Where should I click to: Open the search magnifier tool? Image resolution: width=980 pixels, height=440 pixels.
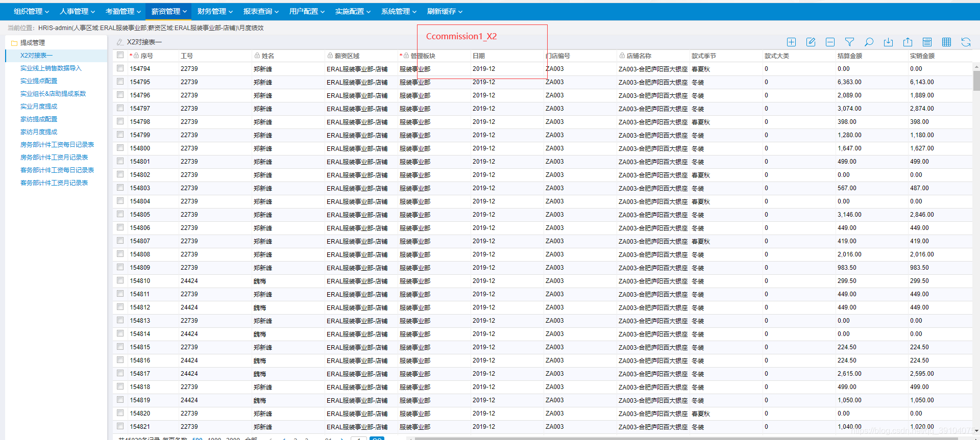tap(869, 42)
